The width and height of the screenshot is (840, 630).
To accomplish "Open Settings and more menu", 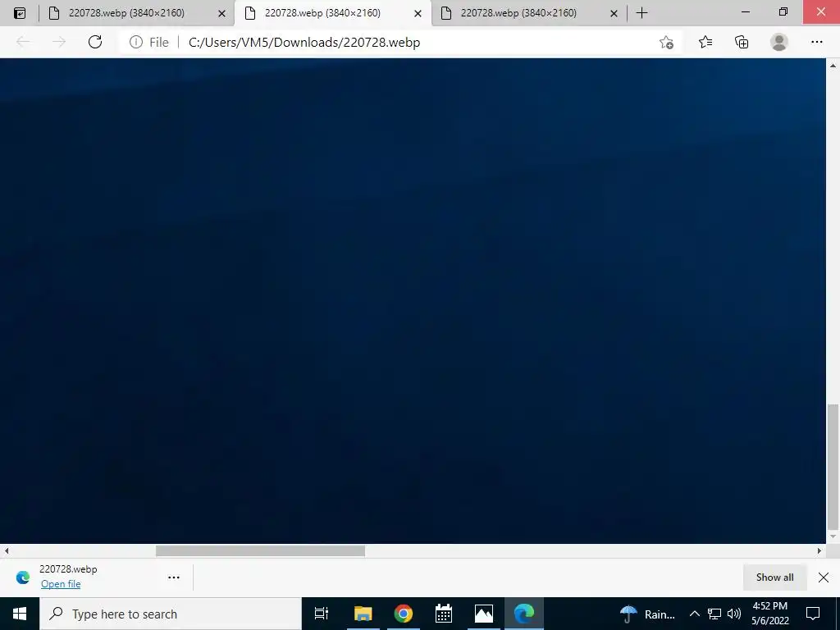I will 816,42.
